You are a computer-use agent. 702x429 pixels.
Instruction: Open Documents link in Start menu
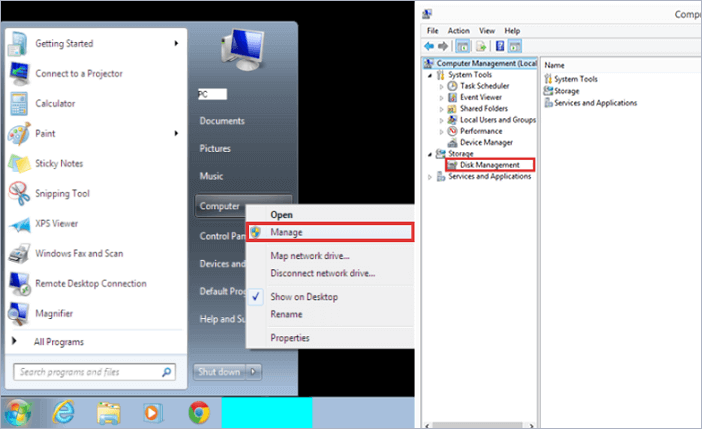click(222, 121)
